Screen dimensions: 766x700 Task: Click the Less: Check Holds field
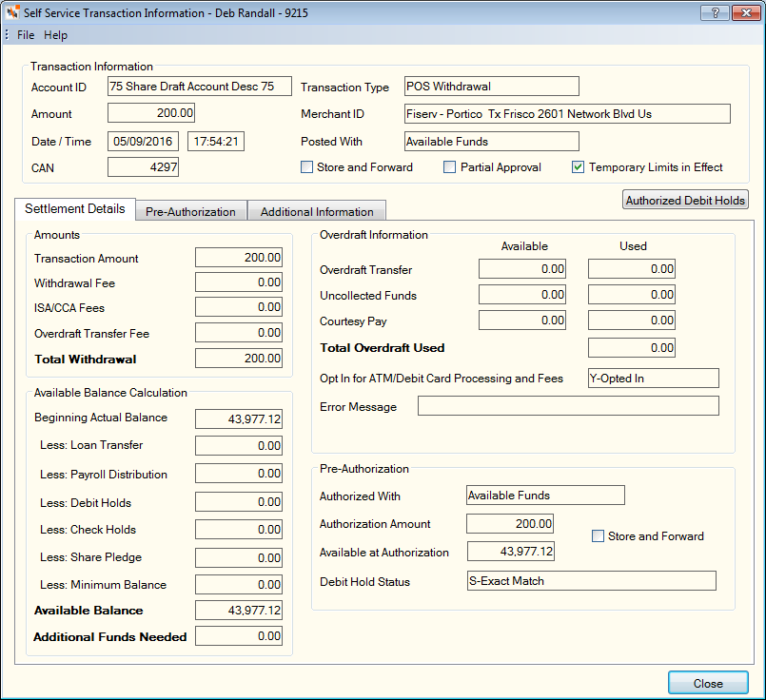point(239,529)
